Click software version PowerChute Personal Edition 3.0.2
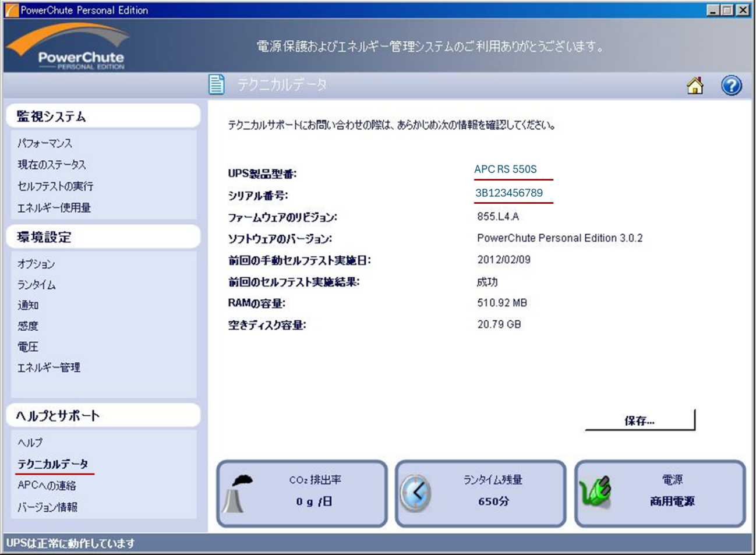756x555 pixels. (x=560, y=238)
